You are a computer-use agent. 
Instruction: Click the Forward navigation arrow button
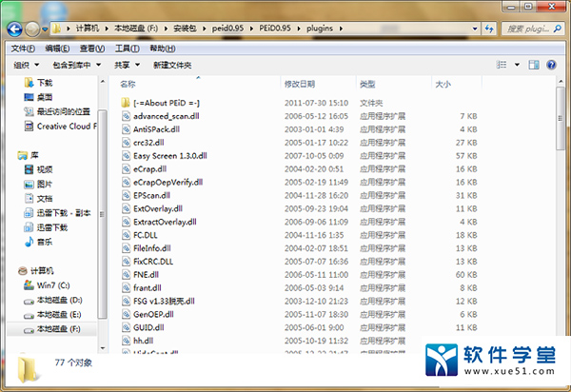tap(32, 29)
